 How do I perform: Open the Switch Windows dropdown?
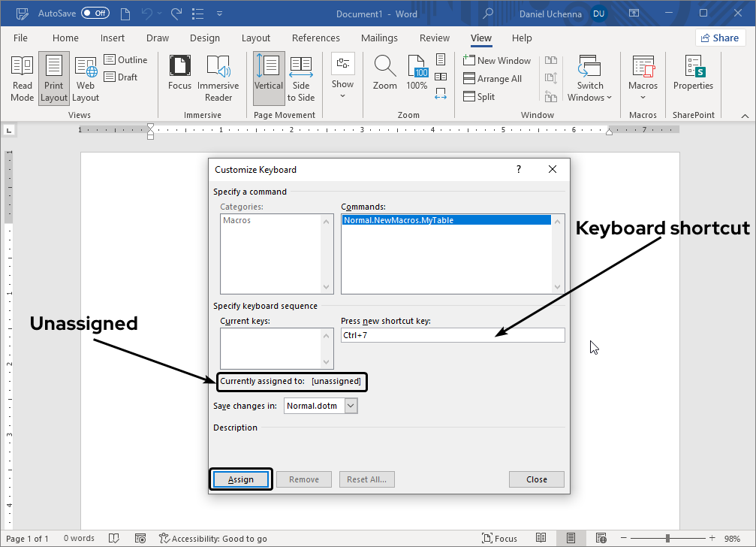coord(590,77)
